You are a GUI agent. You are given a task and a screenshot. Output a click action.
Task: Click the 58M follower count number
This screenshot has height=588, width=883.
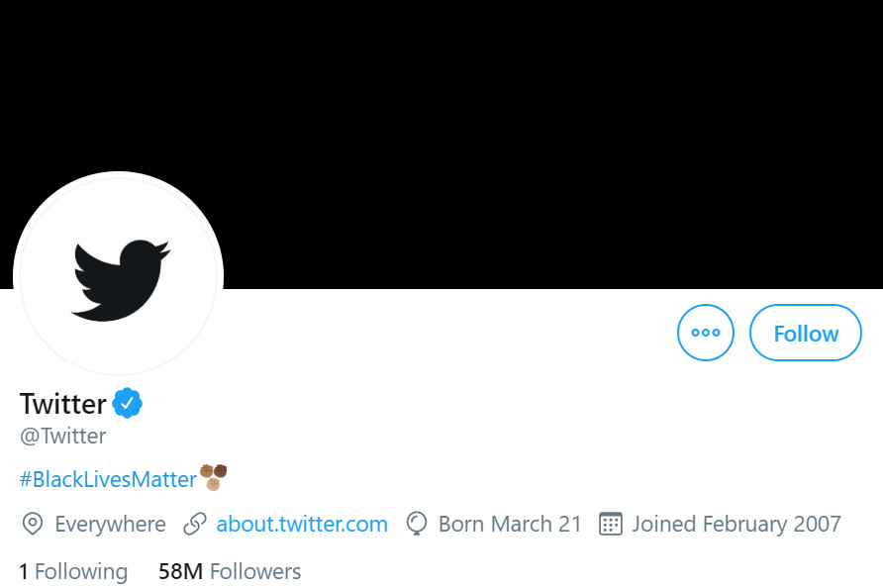[x=180, y=572]
